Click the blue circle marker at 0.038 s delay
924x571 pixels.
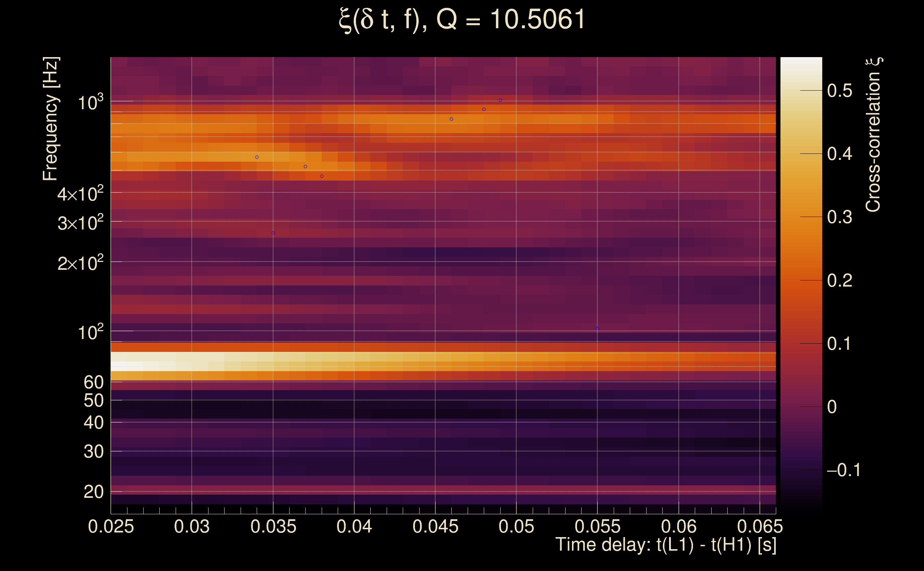point(322,176)
